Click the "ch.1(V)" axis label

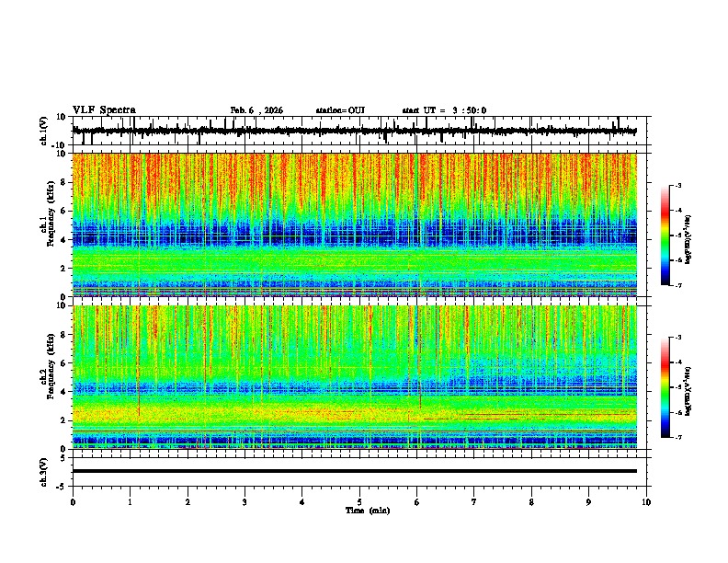point(44,131)
